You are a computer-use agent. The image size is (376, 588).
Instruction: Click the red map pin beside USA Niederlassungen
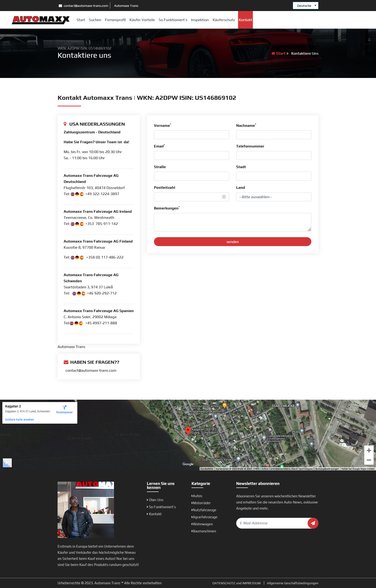click(65, 124)
